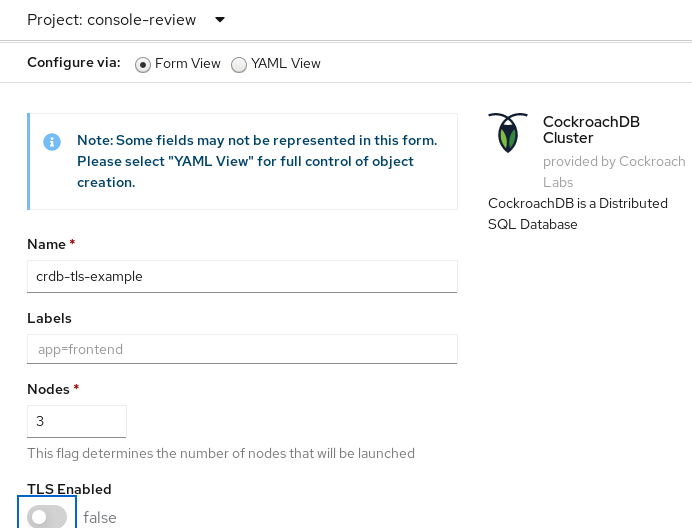The width and height of the screenshot is (692, 528).
Task: Click the Nodes field label
Action: [x=48, y=388]
